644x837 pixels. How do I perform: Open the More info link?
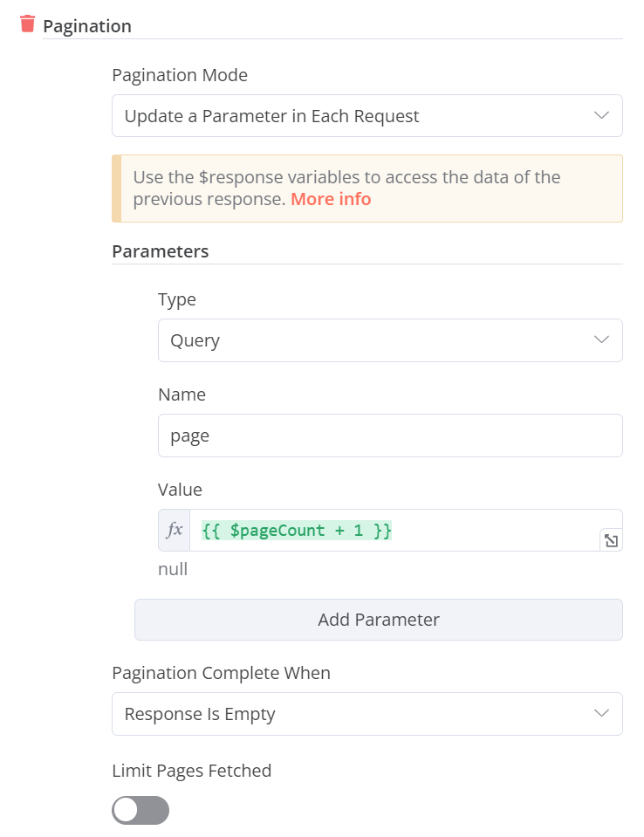331,199
